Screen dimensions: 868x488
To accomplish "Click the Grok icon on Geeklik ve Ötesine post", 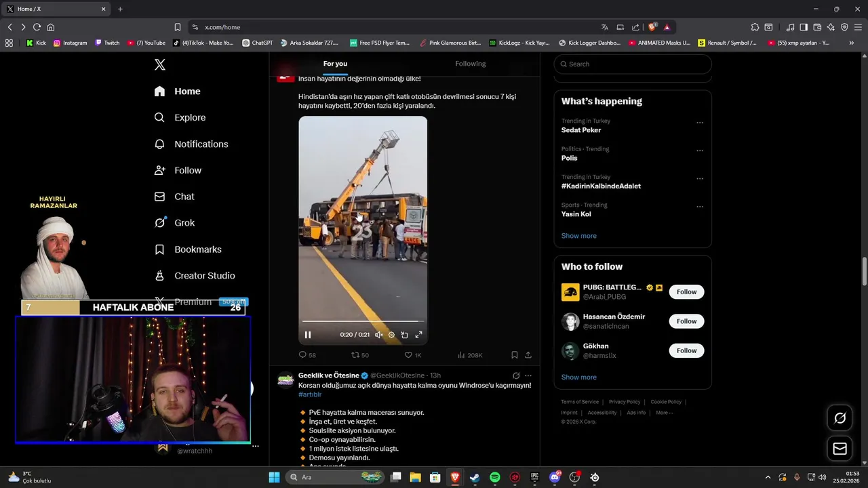I will pyautogui.click(x=516, y=375).
